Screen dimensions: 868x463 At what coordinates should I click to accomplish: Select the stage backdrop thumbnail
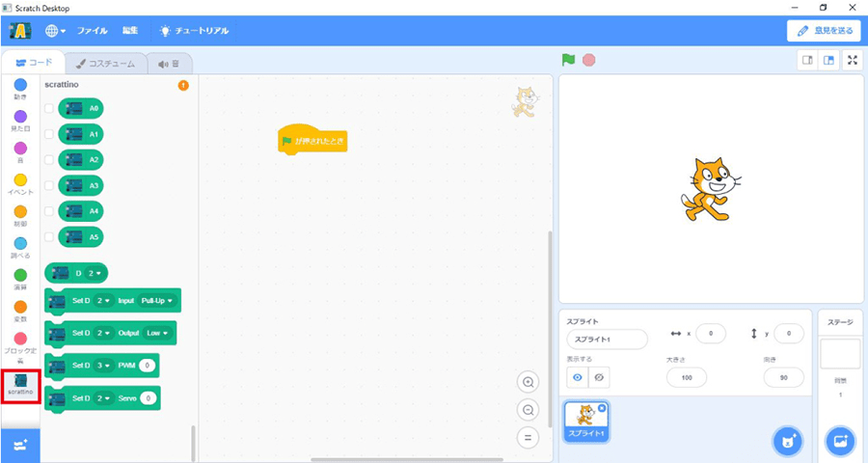coord(840,354)
